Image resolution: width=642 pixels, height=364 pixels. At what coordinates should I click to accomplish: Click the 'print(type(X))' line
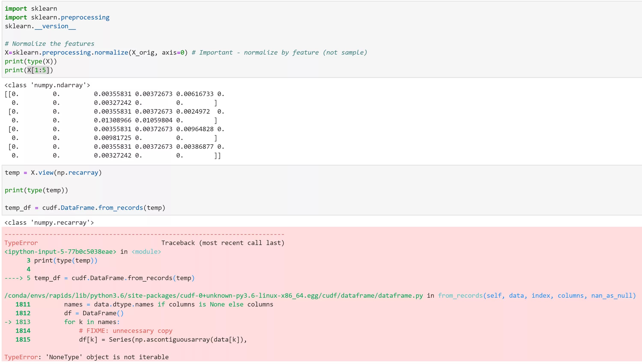tap(31, 61)
